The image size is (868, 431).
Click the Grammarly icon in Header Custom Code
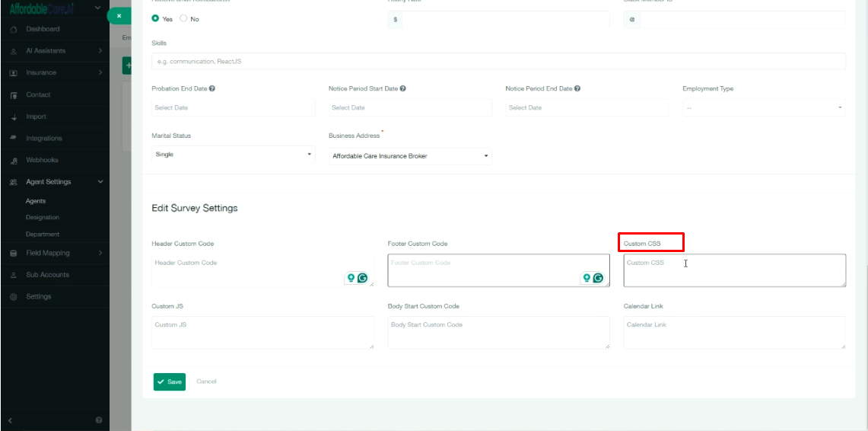[x=362, y=279]
